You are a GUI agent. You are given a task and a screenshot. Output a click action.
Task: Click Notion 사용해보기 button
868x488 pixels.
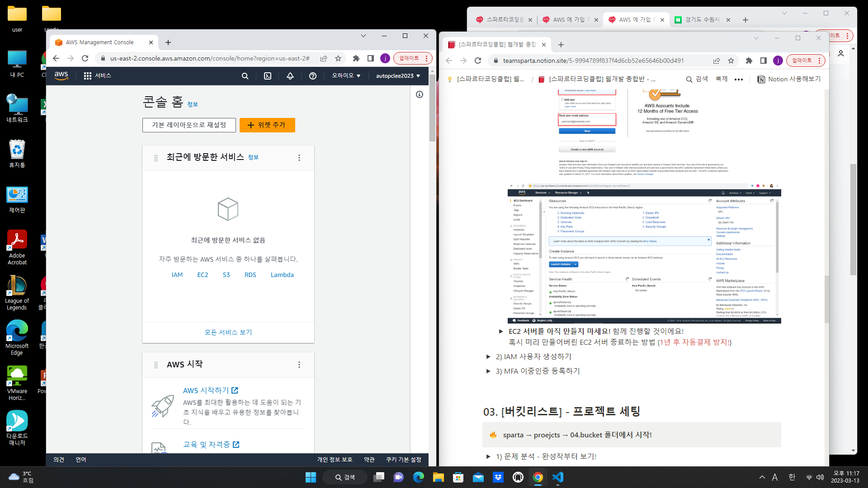click(789, 79)
